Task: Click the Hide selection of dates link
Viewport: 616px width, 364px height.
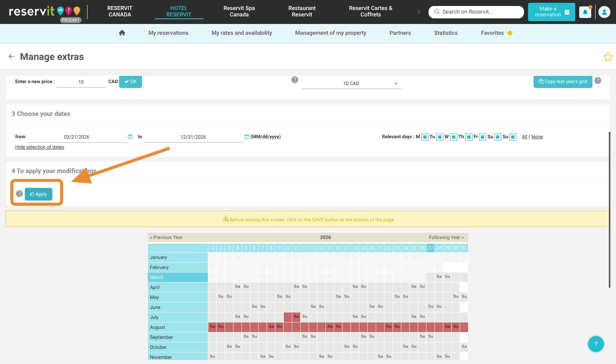Action: (x=40, y=147)
